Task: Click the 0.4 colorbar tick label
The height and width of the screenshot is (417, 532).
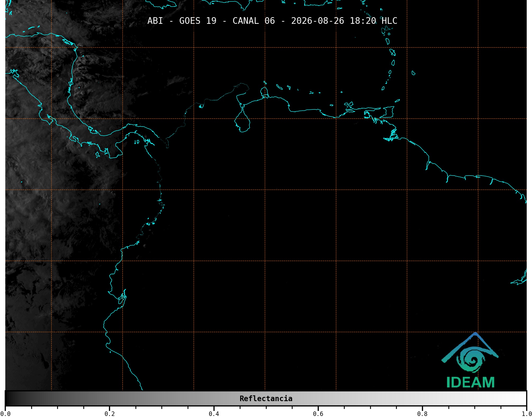Action: [214, 414]
